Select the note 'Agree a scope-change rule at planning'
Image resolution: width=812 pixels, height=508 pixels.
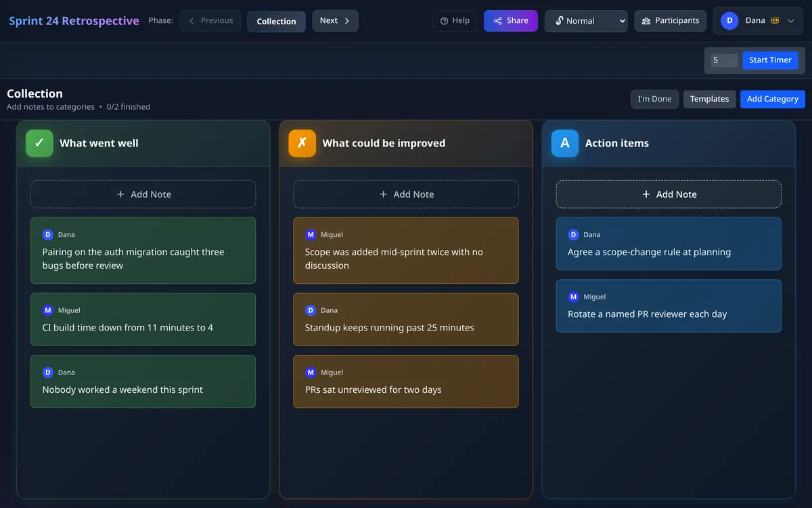click(x=669, y=244)
